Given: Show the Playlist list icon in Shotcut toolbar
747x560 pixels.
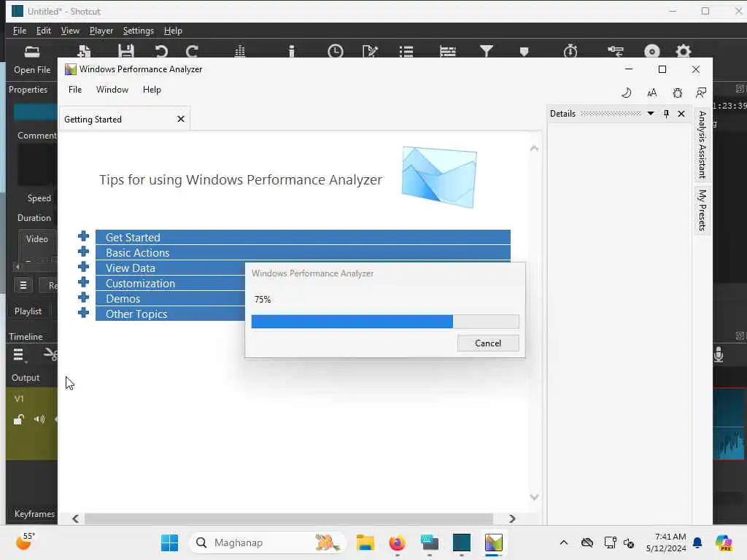Looking at the screenshot, I should pyautogui.click(x=406, y=51).
